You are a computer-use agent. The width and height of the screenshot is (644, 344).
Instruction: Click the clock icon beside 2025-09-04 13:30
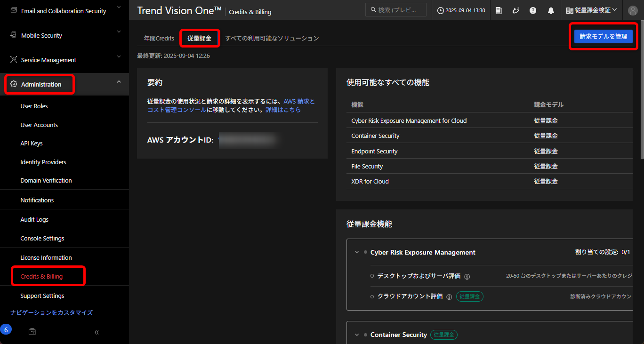coord(441,10)
